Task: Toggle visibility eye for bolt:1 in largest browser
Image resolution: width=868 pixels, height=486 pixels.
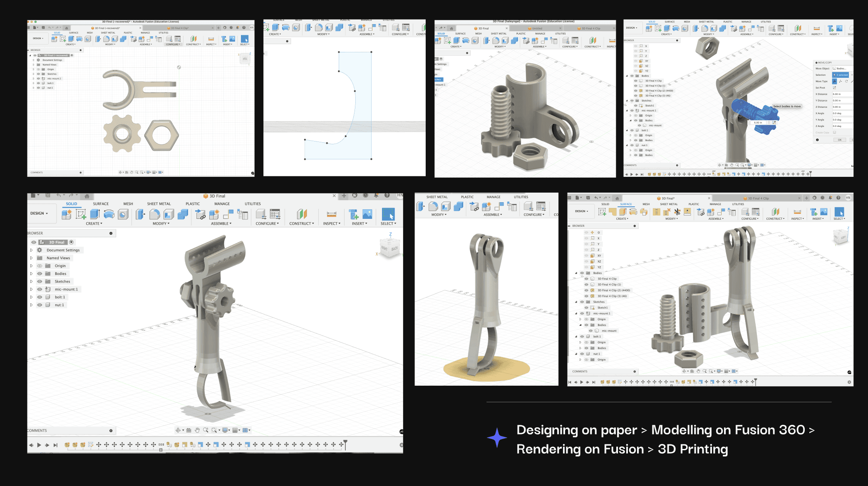Action: click(40, 297)
